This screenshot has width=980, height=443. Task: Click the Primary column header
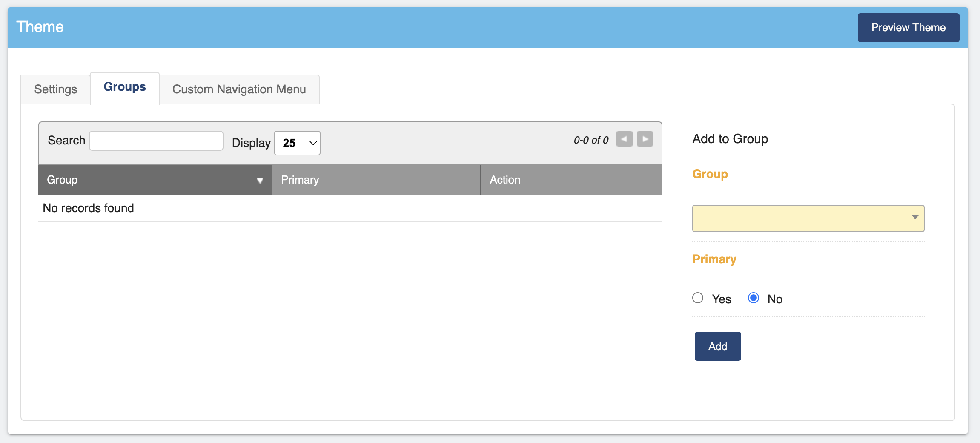click(x=376, y=180)
